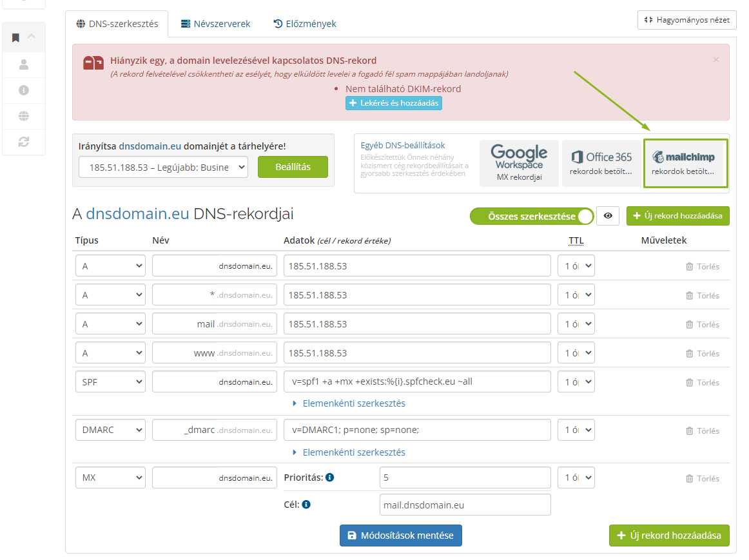
Task: Open the record type dropdown showing SPF
Action: pyautogui.click(x=110, y=381)
